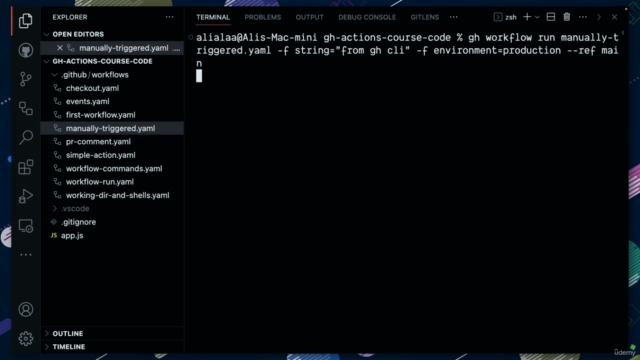Open checkout.yaml file

pos(92,88)
